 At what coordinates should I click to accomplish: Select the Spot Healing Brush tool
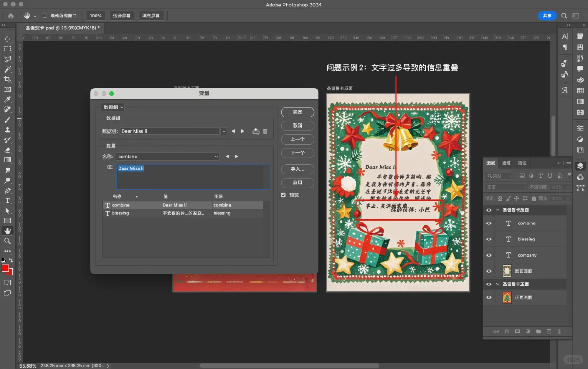[x=7, y=110]
